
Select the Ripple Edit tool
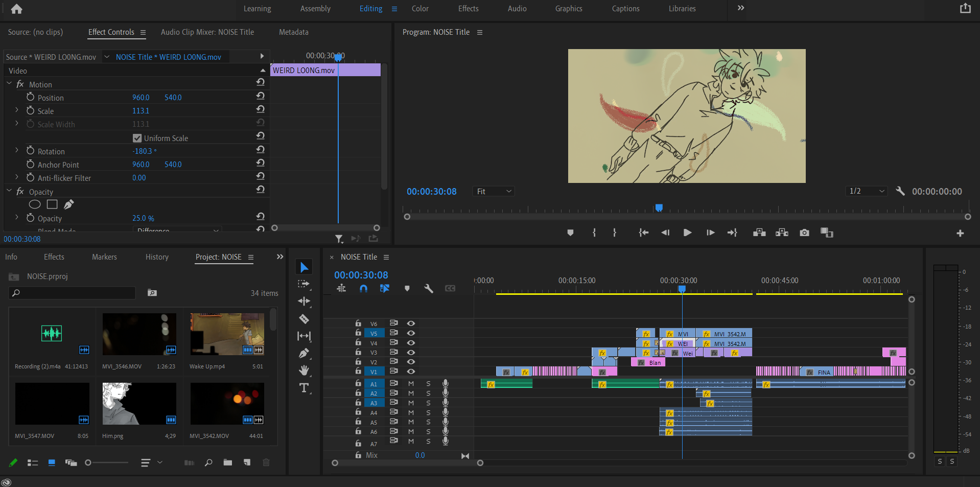pyautogui.click(x=304, y=302)
